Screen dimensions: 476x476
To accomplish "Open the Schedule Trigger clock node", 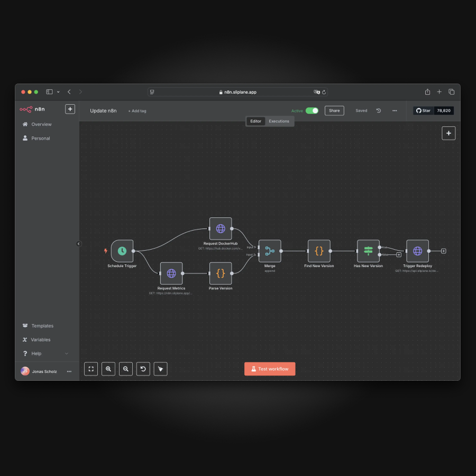I will (x=122, y=251).
